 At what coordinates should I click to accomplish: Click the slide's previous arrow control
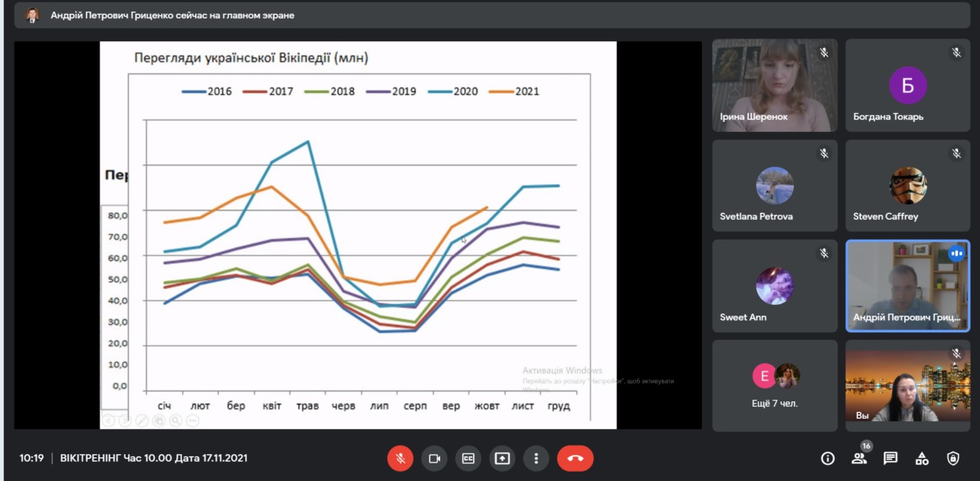pyautogui.click(x=109, y=420)
